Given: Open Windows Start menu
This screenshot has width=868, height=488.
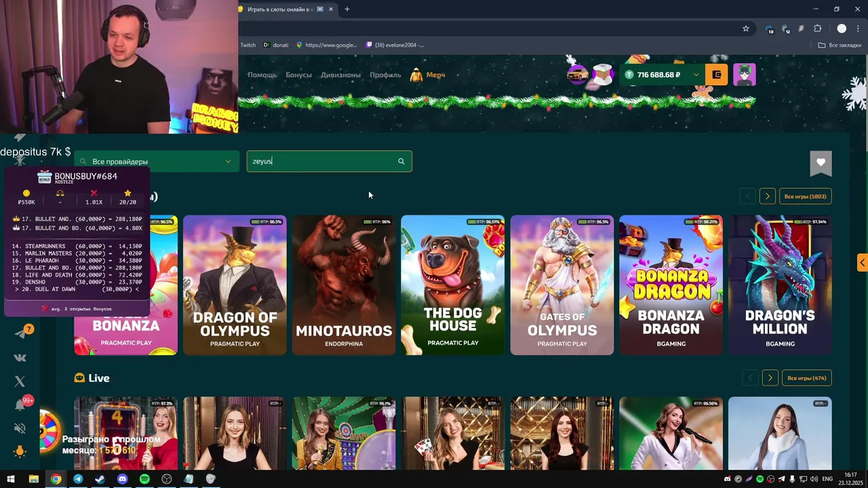Looking at the screenshot, I should pos(11,479).
